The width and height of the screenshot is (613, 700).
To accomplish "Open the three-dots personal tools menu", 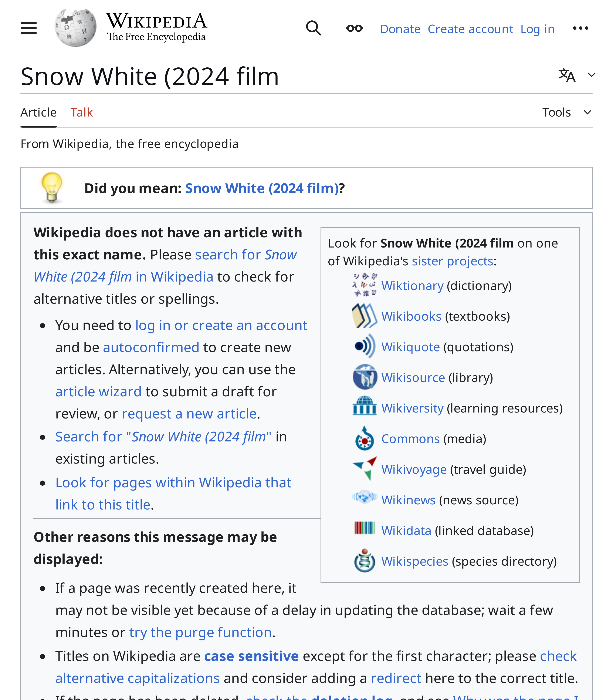I will [x=580, y=28].
